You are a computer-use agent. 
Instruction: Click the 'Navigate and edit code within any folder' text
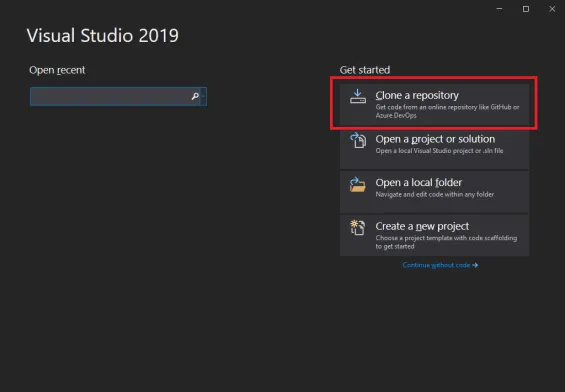click(x=435, y=194)
